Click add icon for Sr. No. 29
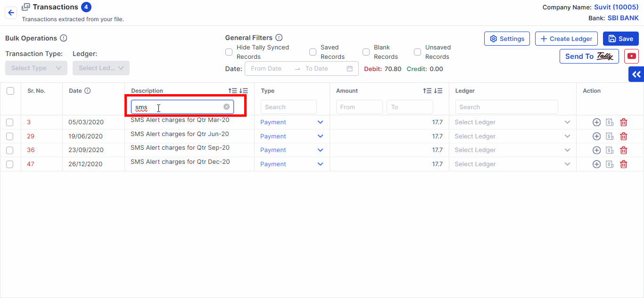Image resolution: width=644 pixels, height=298 pixels. pyautogui.click(x=596, y=137)
